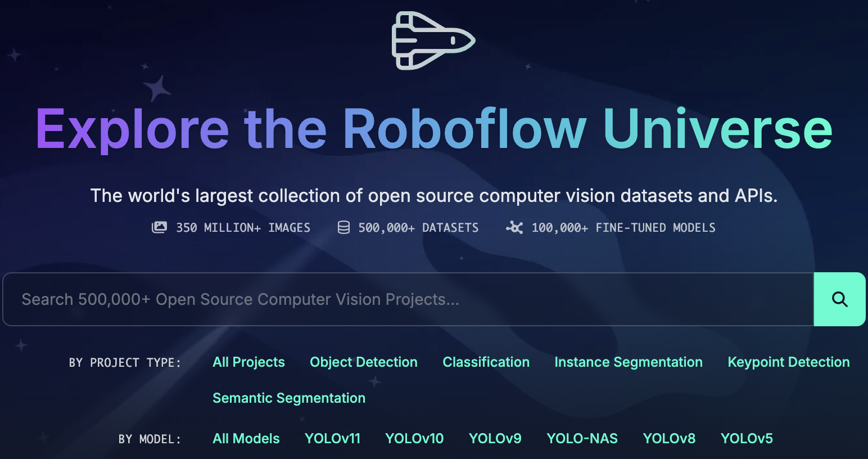
Task: Click the database icon beside 500,000+ DATASETS
Action: coord(343,227)
